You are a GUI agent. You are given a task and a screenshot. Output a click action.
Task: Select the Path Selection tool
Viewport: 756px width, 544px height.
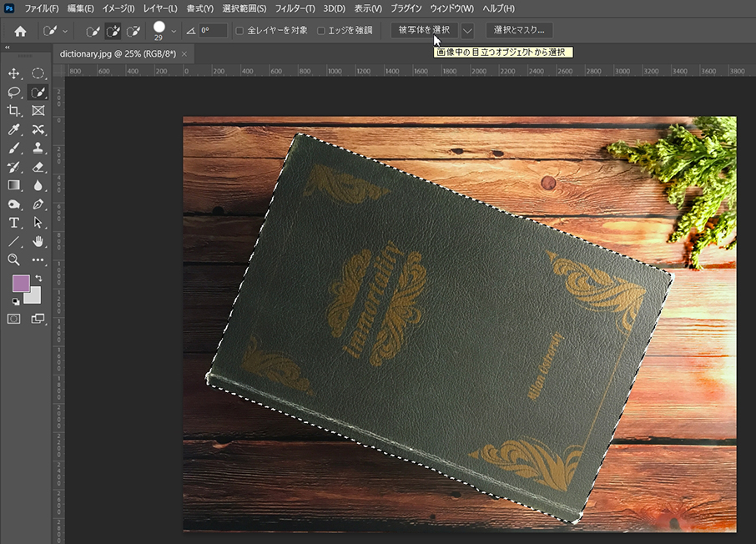point(38,222)
